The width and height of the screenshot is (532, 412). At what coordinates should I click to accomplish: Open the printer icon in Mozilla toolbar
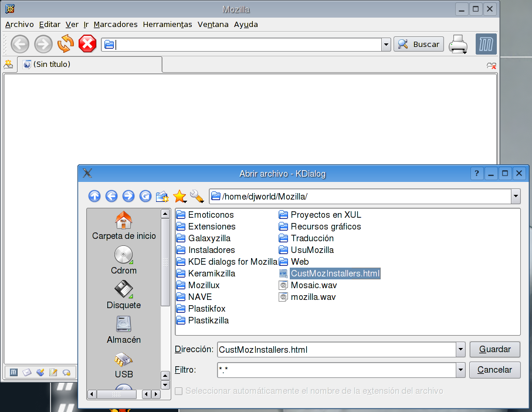[x=458, y=44]
